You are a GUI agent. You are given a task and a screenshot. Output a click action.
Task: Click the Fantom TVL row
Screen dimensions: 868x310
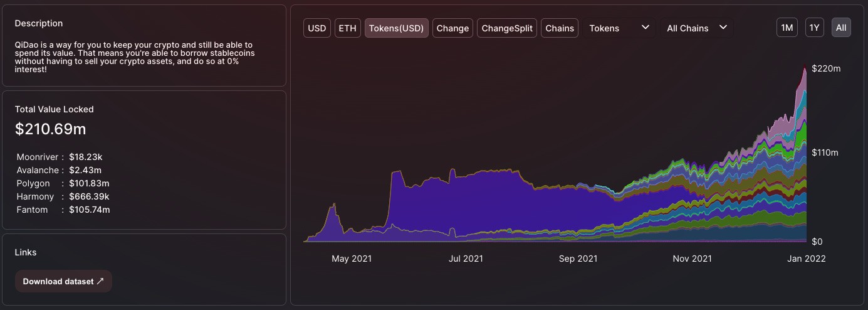click(x=63, y=210)
